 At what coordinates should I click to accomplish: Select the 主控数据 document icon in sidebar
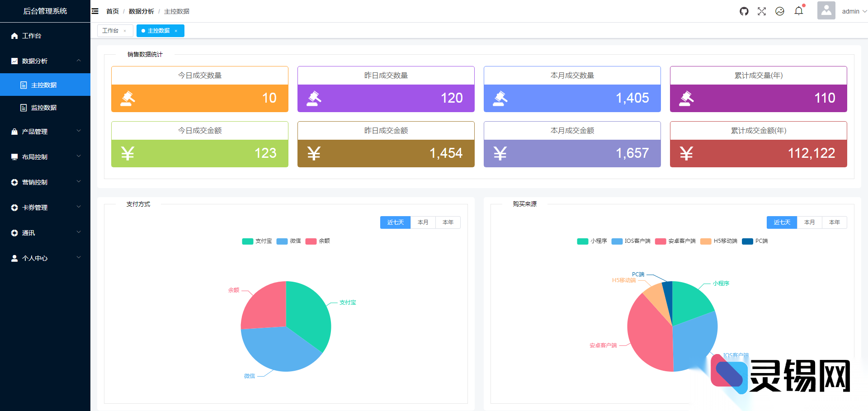[24, 85]
